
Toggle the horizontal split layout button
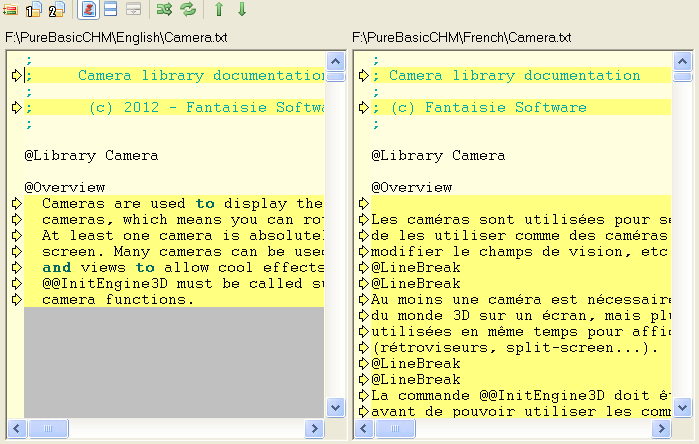[x=111, y=10]
